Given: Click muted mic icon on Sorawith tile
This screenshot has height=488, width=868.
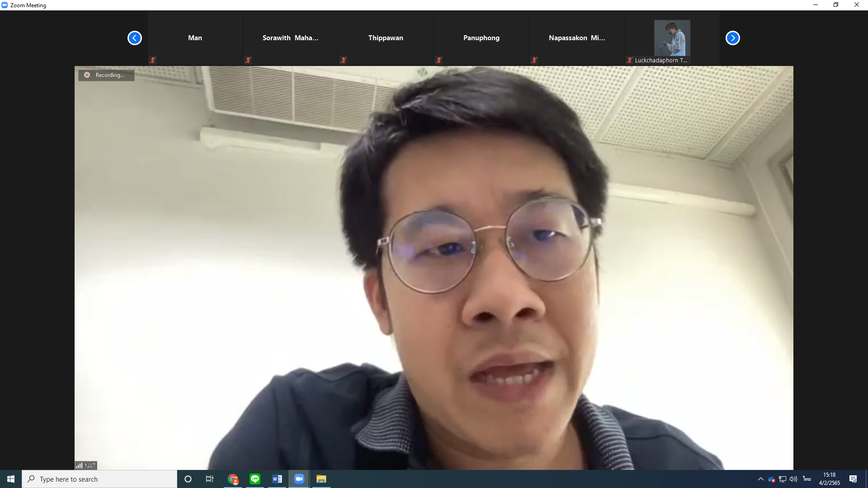Looking at the screenshot, I should [248, 60].
